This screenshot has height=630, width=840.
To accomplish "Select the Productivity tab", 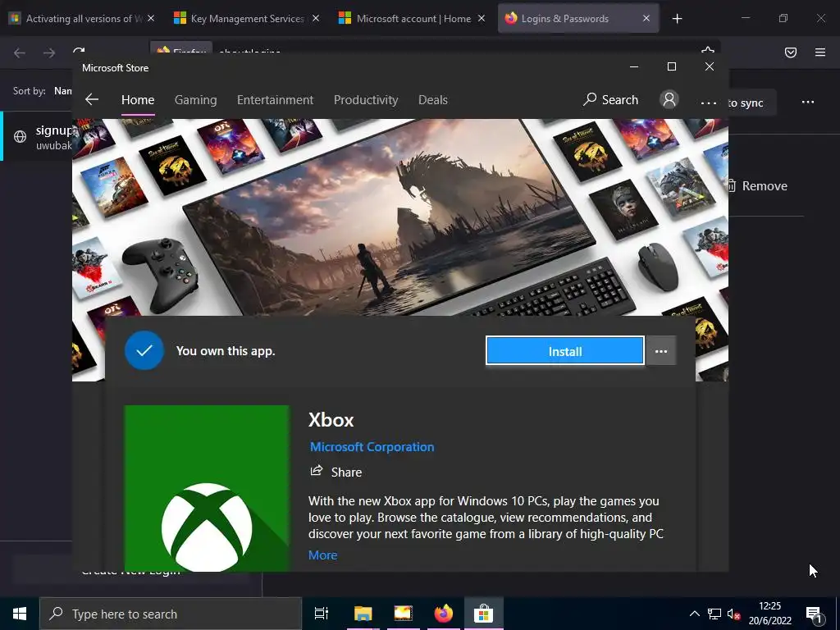I will coord(366,99).
